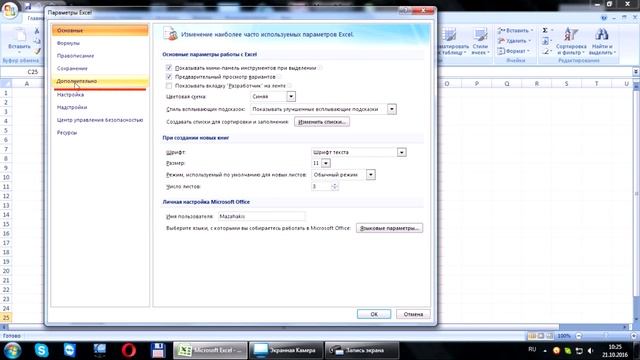This screenshot has width=640, height=360.
Task: Click the floppy disk icon on taskbar
Action: pyautogui.click(x=158, y=350)
